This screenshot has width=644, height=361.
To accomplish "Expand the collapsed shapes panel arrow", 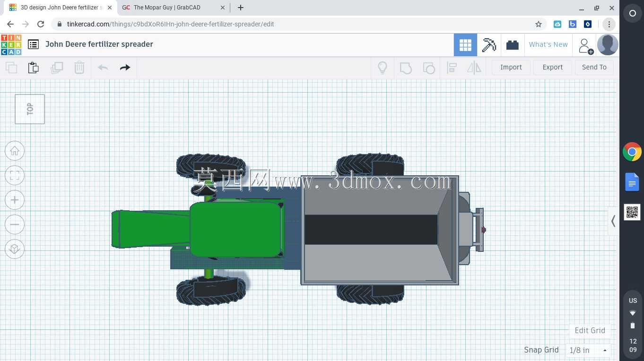I will point(613,221).
